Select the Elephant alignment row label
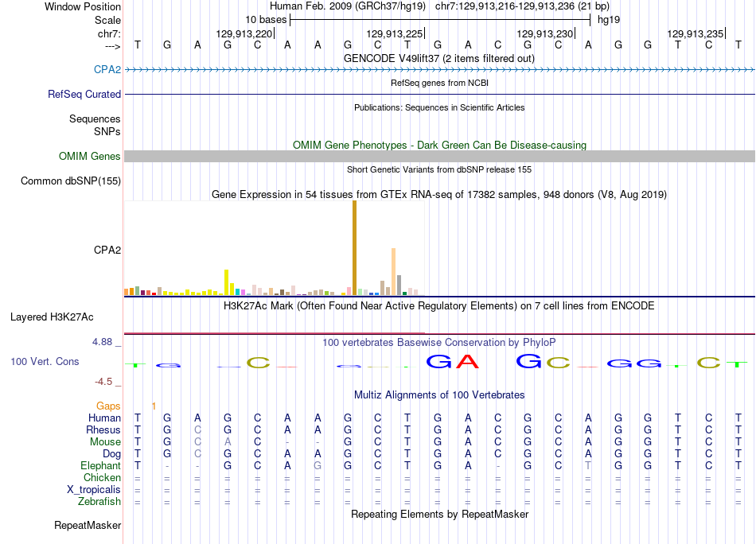Image resolution: width=756 pixels, height=544 pixels. pos(100,465)
